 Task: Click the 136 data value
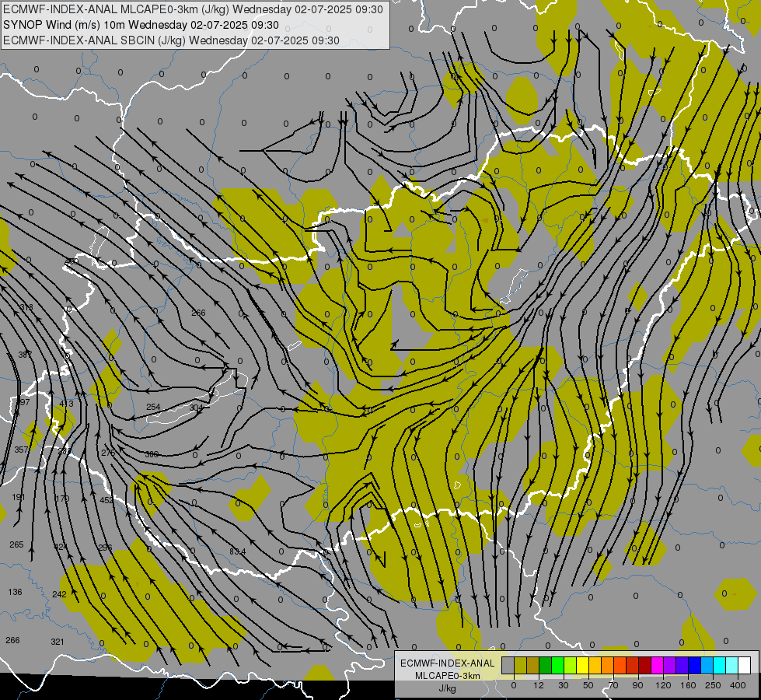click(15, 592)
